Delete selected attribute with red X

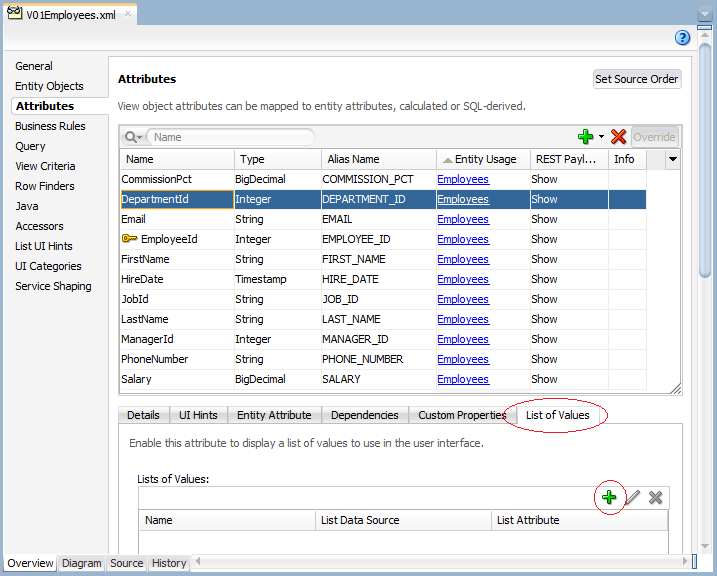click(x=618, y=137)
